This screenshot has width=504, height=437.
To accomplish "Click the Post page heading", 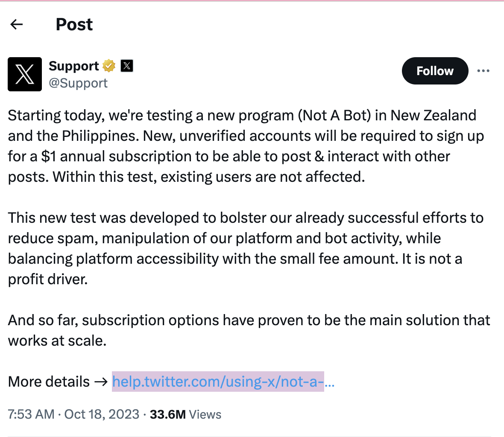I will coord(74,24).
